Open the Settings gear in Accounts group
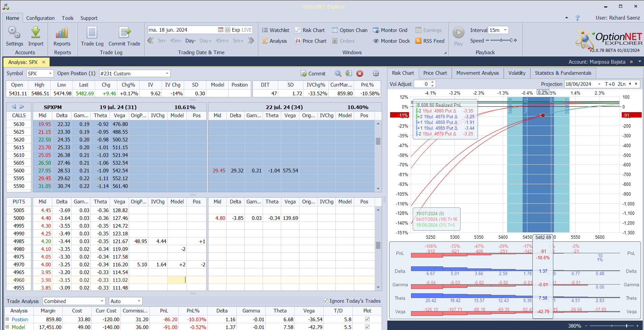 (x=14, y=36)
